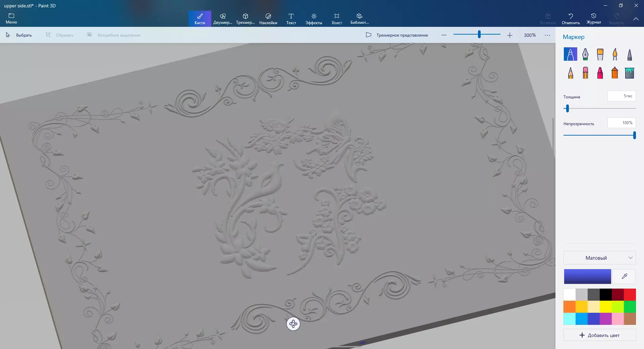
Task: Click the Толщина slider handle
Action: pos(568,108)
